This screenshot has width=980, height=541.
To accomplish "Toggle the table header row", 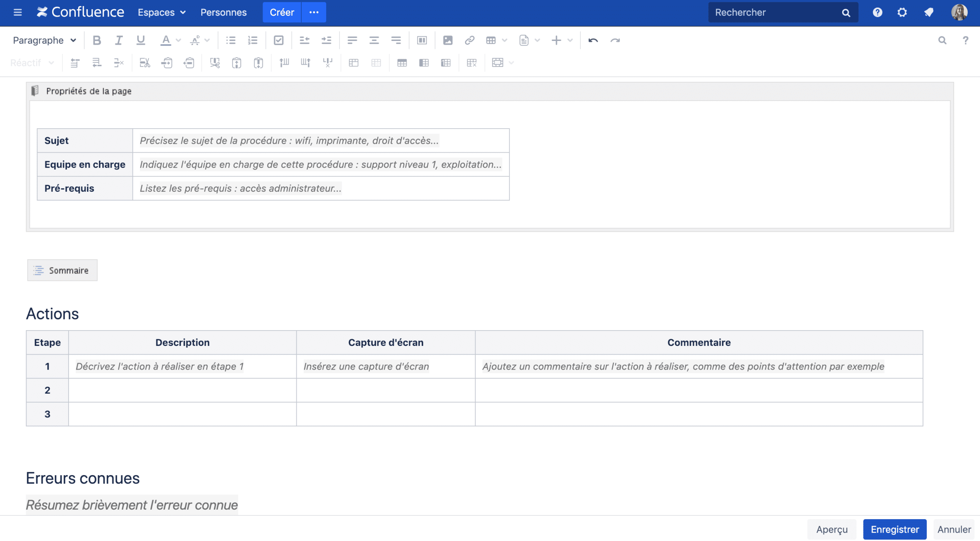I will click(x=402, y=63).
